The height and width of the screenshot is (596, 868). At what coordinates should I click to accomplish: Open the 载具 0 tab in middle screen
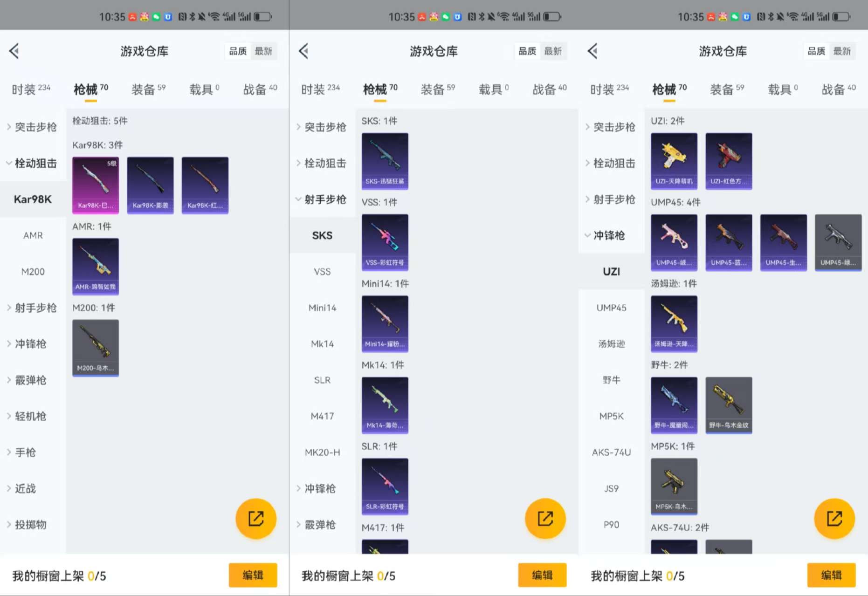coord(494,89)
